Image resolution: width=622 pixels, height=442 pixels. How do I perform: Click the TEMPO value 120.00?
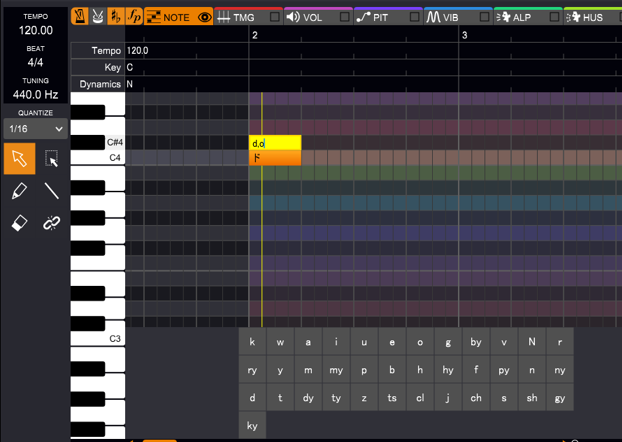(36, 30)
